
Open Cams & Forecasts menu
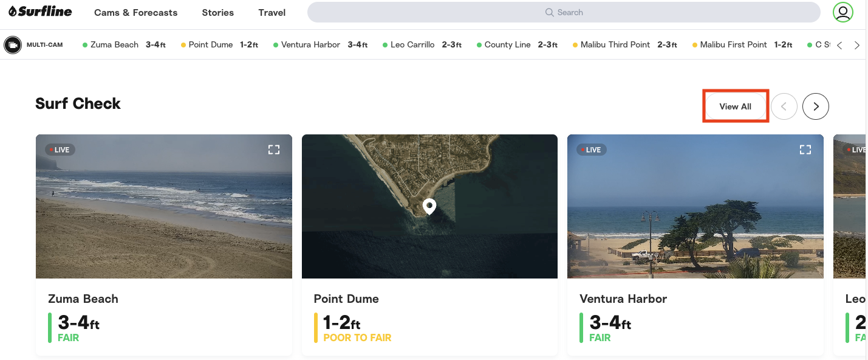point(135,12)
